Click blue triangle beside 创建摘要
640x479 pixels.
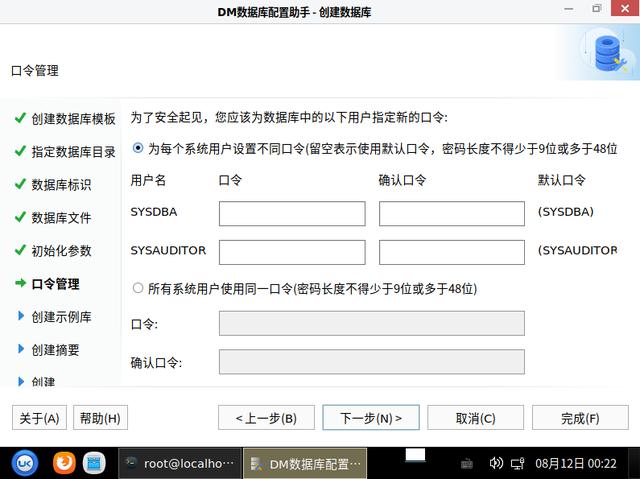click(21, 349)
